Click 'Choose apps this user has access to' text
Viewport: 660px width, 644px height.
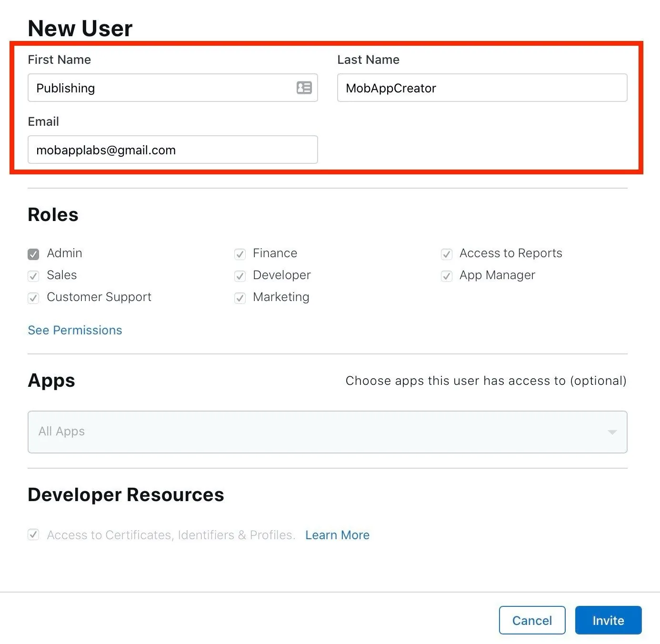486,381
